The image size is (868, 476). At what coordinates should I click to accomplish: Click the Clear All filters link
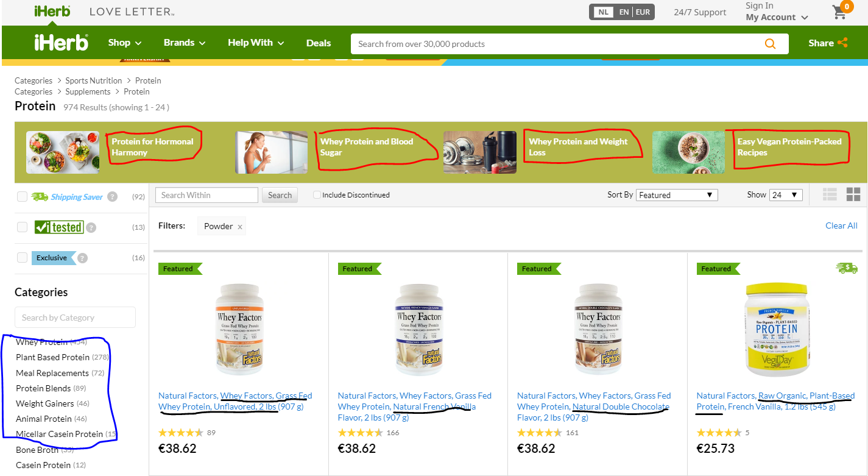coord(841,226)
